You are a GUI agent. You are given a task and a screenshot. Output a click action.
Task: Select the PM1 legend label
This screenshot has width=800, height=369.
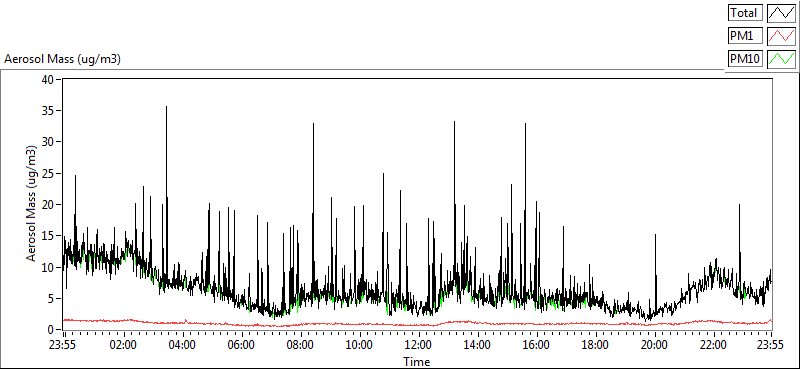745,36
